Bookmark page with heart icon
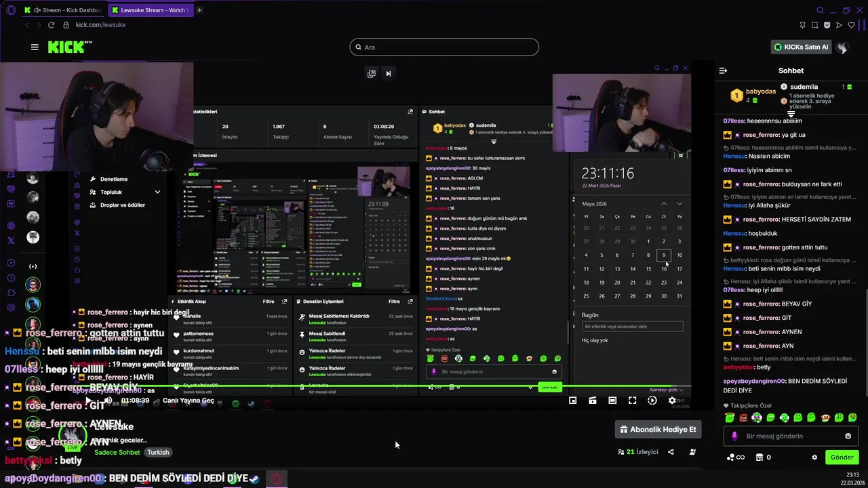Image resolution: width=868 pixels, height=488 pixels. 851,25
